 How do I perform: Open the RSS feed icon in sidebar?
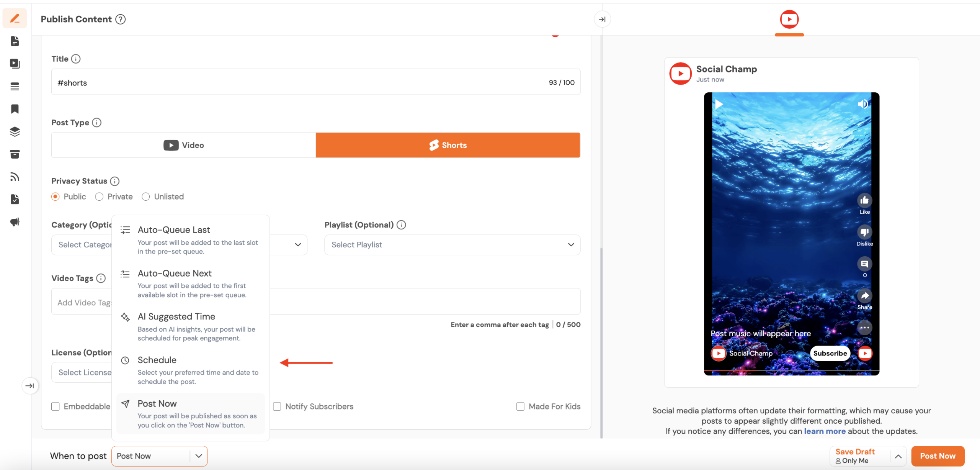point(15,177)
